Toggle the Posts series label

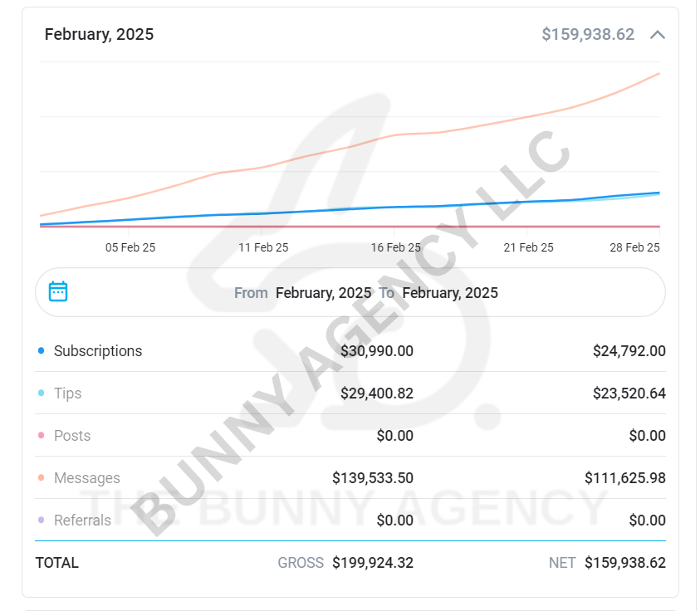[72, 436]
